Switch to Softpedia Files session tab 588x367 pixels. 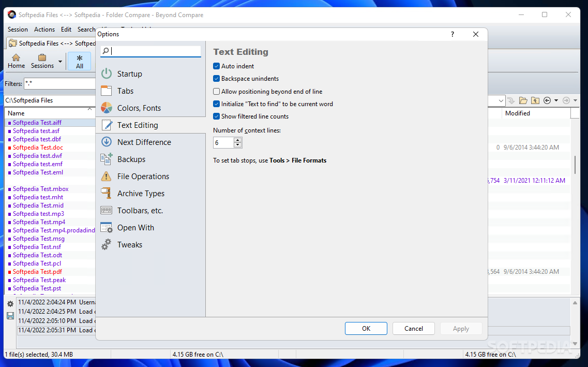[51, 43]
